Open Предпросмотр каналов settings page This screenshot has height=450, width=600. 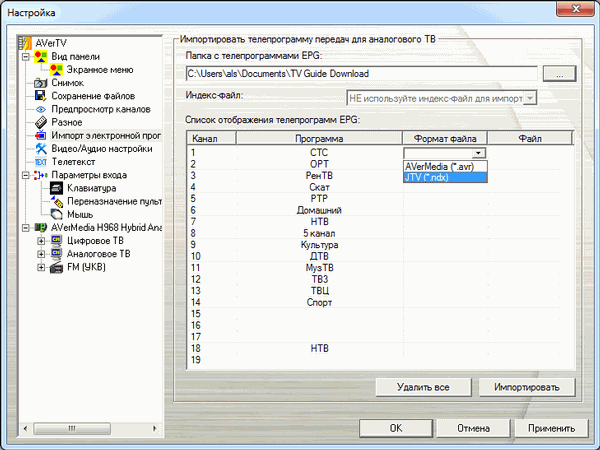[x=101, y=109]
